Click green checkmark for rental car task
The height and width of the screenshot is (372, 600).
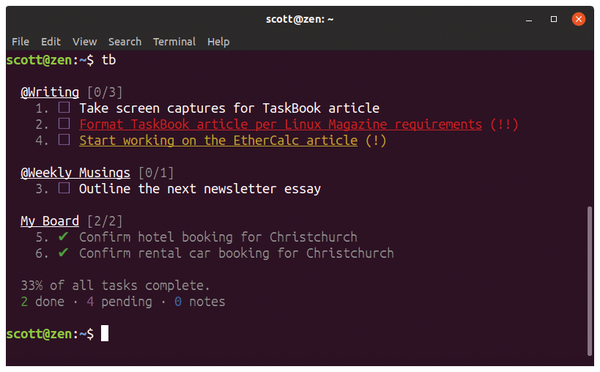63,253
